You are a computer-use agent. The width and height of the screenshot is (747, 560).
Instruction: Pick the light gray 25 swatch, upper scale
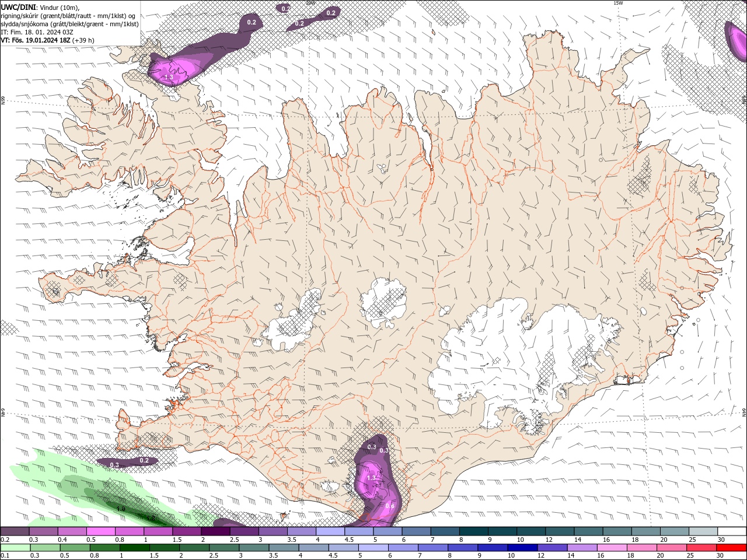(703, 531)
